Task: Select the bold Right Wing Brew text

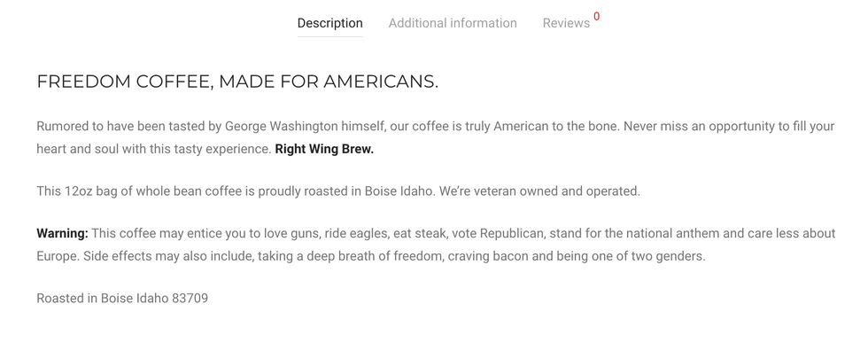Action: coord(324,150)
